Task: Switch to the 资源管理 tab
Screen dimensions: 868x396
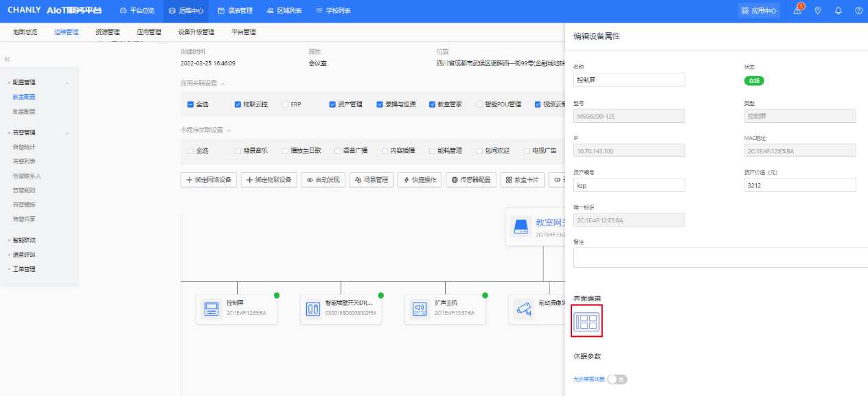Action: pos(107,32)
